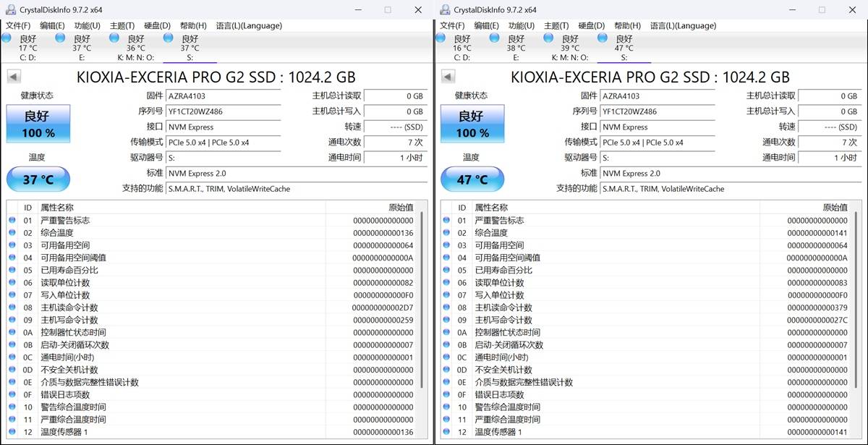The image size is (868, 445).
Task: Select the C: D: disk orb in left window
Action: coord(7,38)
